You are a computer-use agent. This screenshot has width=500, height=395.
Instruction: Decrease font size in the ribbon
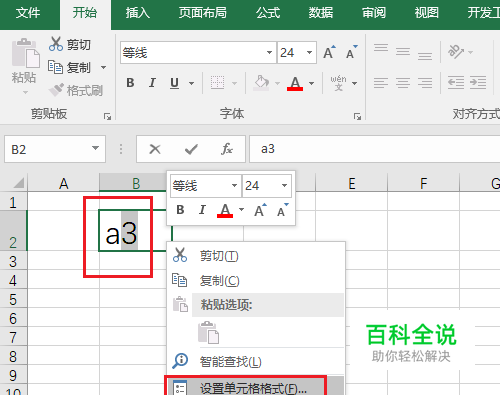click(351, 53)
